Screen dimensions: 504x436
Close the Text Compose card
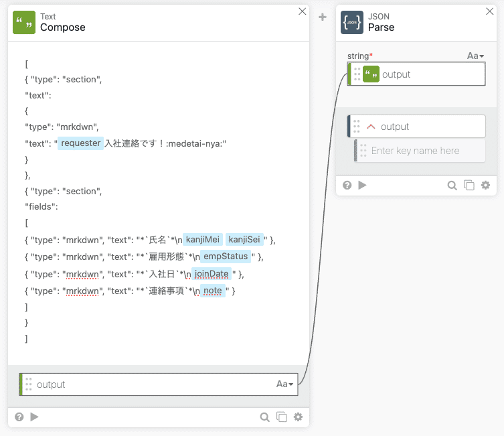click(302, 11)
